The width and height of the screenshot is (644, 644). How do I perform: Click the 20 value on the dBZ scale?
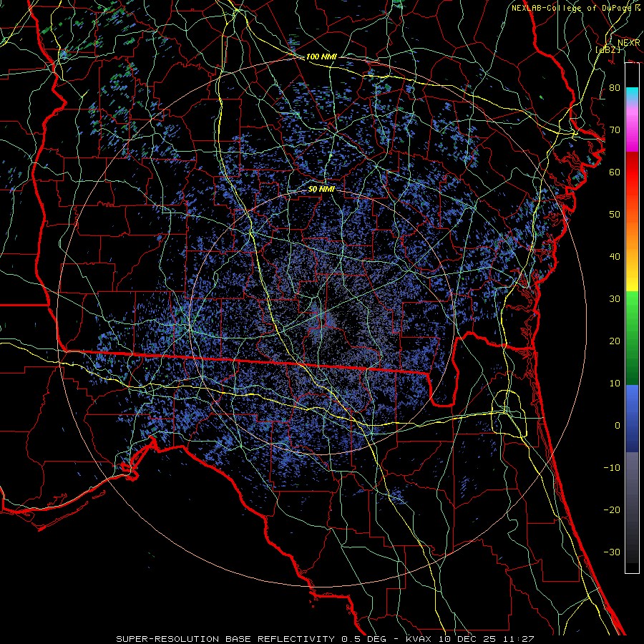point(615,341)
